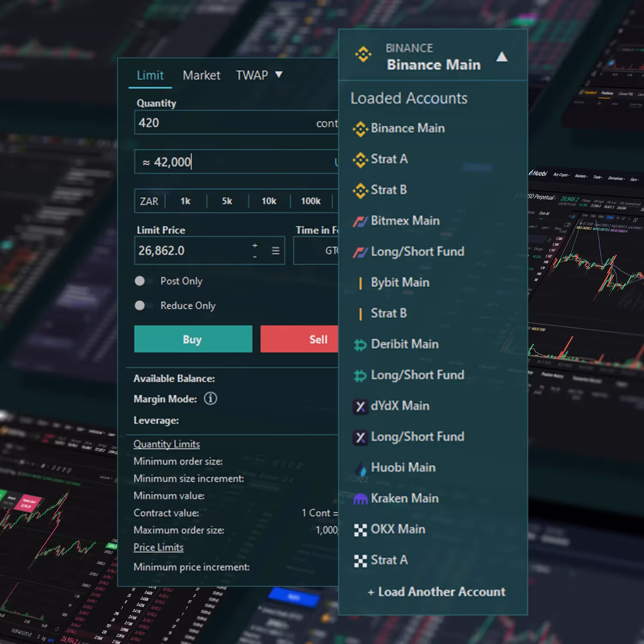Click the Binance logo in the dropdown header
This screenshot has height=644, width=644.
coord(363,55)
